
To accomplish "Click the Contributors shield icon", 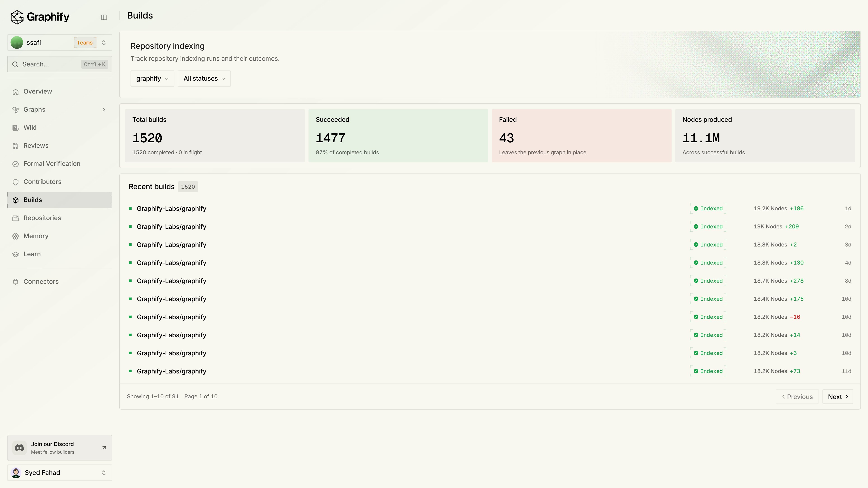I will 16,182.
